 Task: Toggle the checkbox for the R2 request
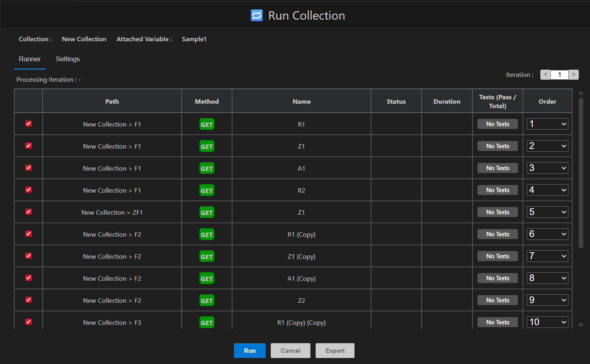(28, 190)
